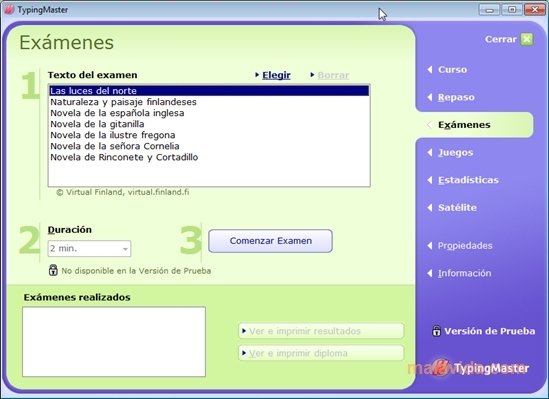Select 'Novela de la española inglesa'
Image resolution: width=549 pixels, height=399 pixels.
click(209, 113)
